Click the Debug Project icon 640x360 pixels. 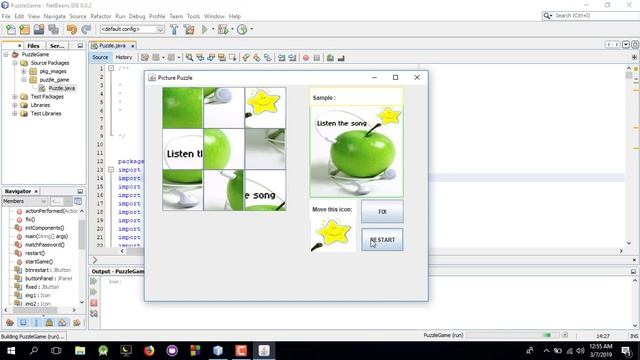(223, 29)
